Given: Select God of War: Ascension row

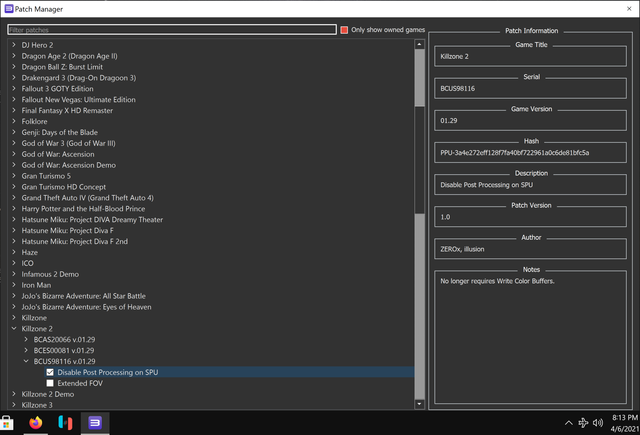Looking at the screenshot, I should coord(58,154).
